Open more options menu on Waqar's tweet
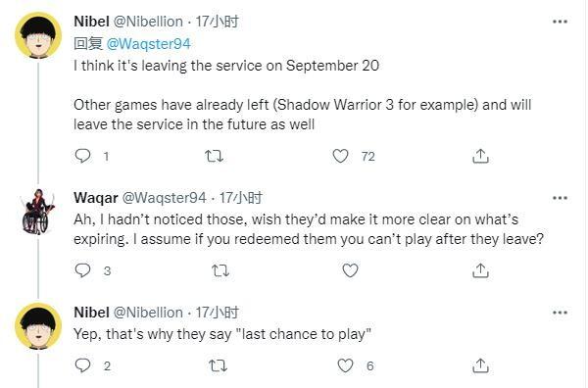Viewport: 588px width, 388px height. 560,198
